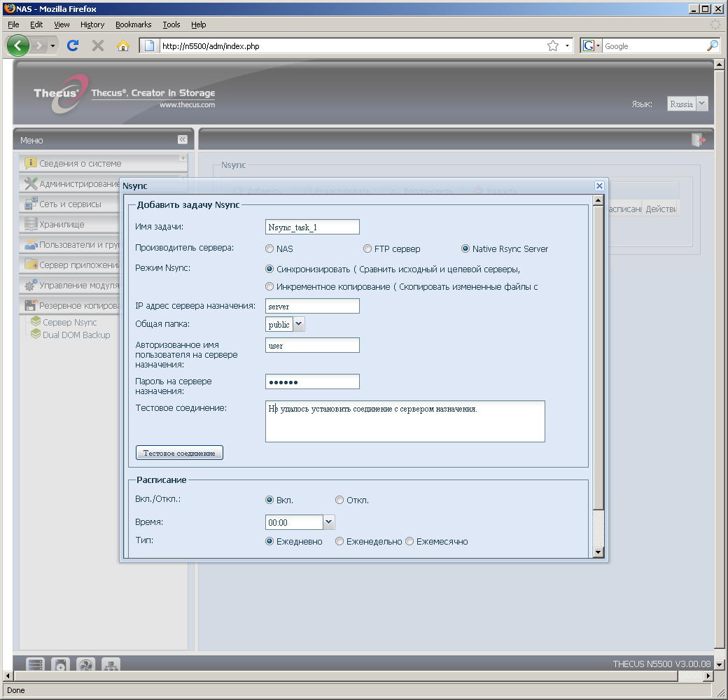Expand the Время time dropdown
The width and height of the screenshot is (728, 700).
329,522
